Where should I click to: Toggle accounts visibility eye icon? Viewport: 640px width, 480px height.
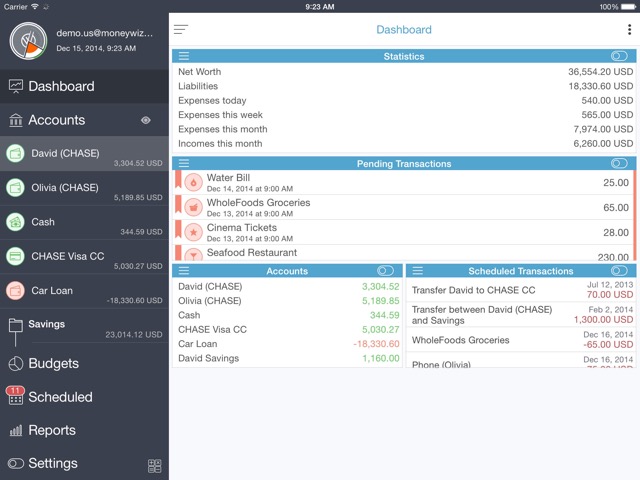(x=146, y=120)
